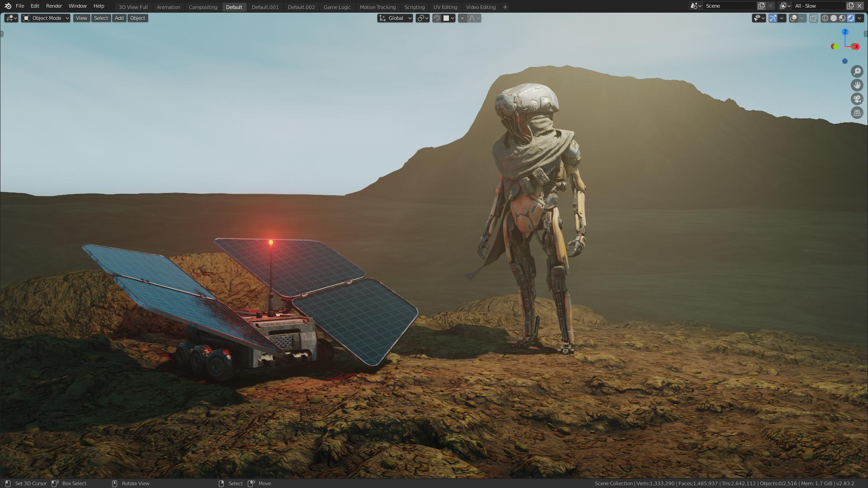Screen dimensions: 868x488
Task: Open Global transform orientation dropdown
Action: coord(395,18)
